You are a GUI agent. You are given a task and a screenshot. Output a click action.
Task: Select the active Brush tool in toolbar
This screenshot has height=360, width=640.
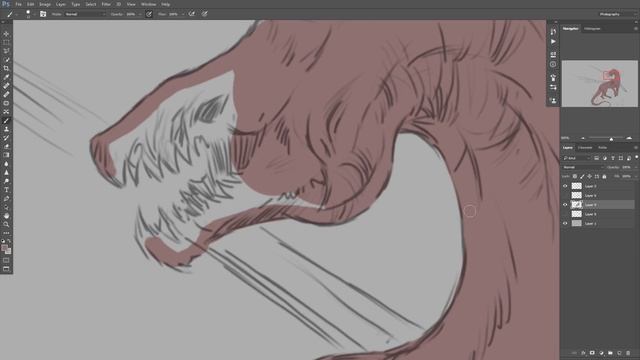point(6,120)
